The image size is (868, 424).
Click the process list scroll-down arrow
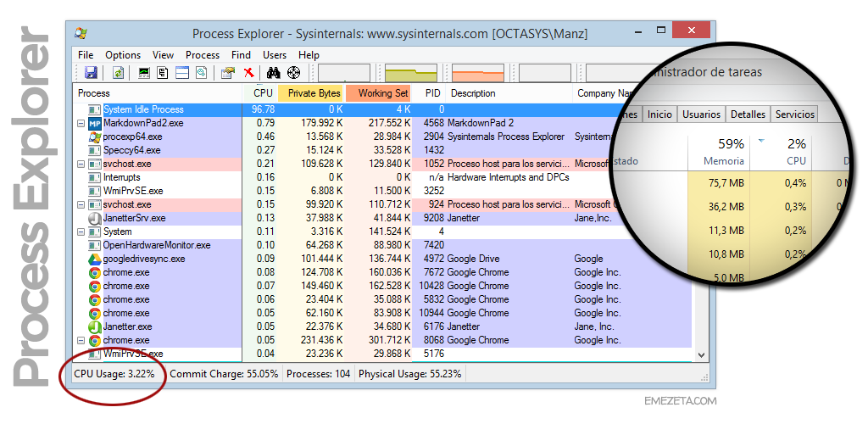click(x=701, y=354)
